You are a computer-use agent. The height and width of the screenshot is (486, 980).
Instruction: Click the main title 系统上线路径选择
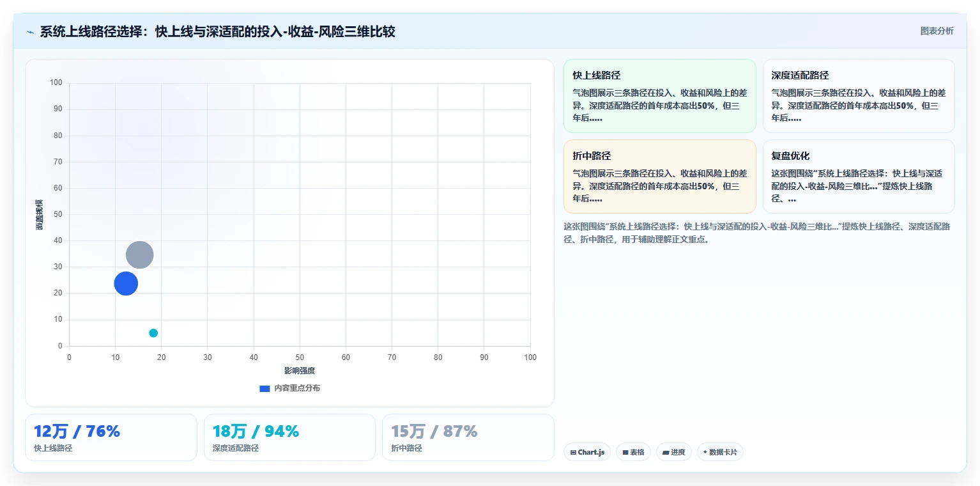217,31
